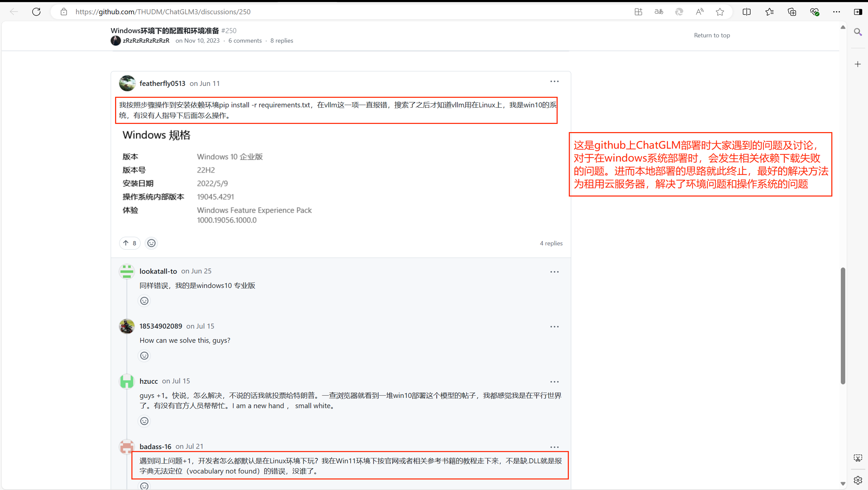This screenshot has height=490, width=868.
Task: Add emoji reaction to lookatall-to's reply
Action: point(144,301)
